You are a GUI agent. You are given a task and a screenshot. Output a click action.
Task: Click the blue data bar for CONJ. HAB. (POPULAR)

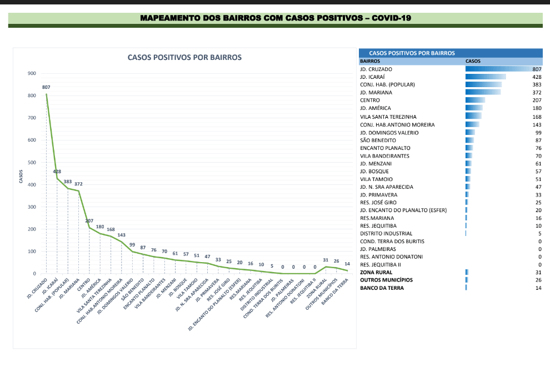pyautogui.click(x=483, y=84)
